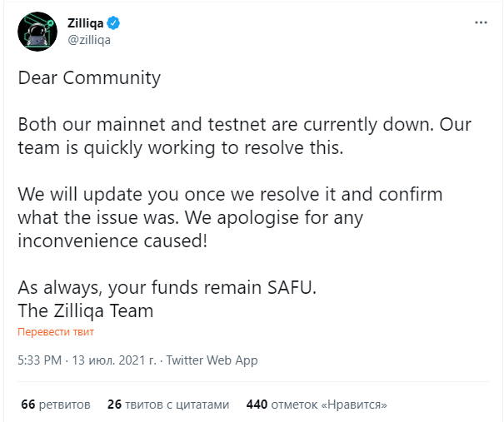This screenshot has height=422, width=504.
Task: View the 66 ретвитов list
Action: [x=56, y=405]
